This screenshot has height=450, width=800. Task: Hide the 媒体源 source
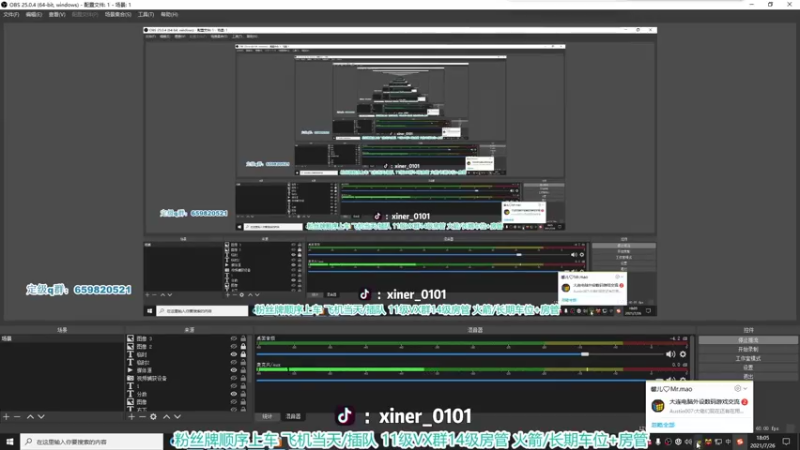tap(234, 370)
